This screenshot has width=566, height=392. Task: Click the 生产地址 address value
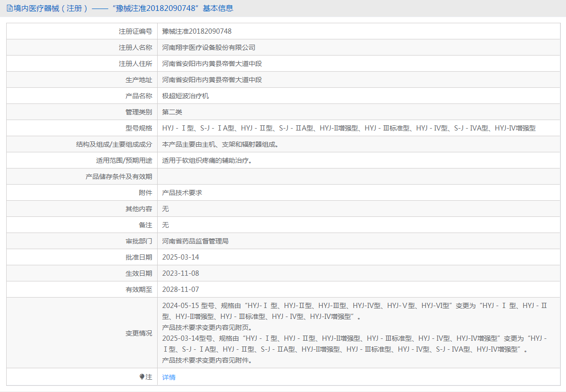point(212,80)
